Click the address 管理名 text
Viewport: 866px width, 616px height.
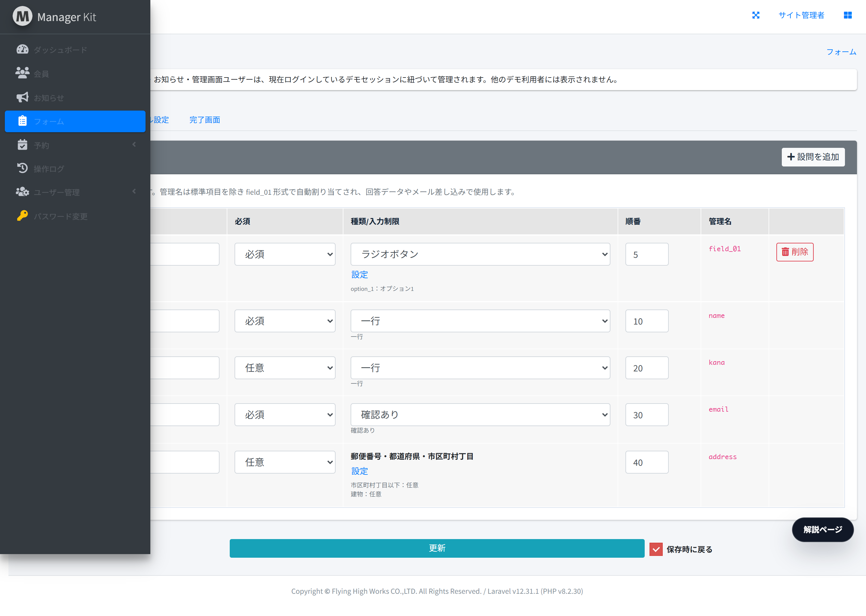(723, 457)
